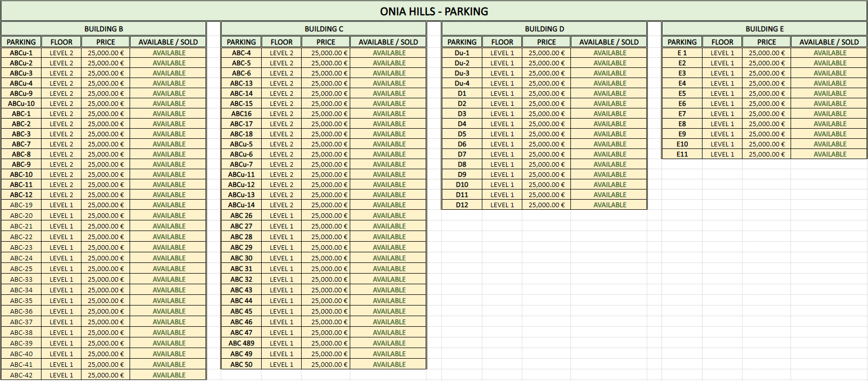This screenshot has height=381, width=868.
Task: Select parking cell ABCu-14
Action: click(x=241, y=205)
